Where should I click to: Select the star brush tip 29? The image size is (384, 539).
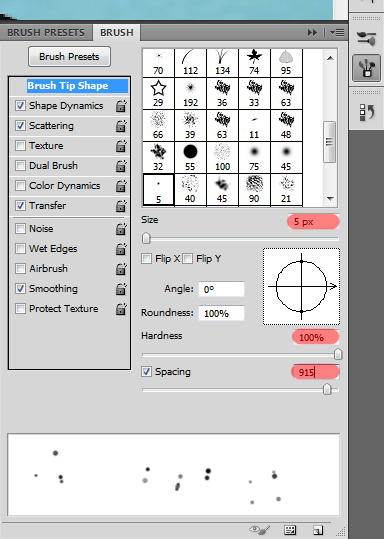tap(158, 94)
